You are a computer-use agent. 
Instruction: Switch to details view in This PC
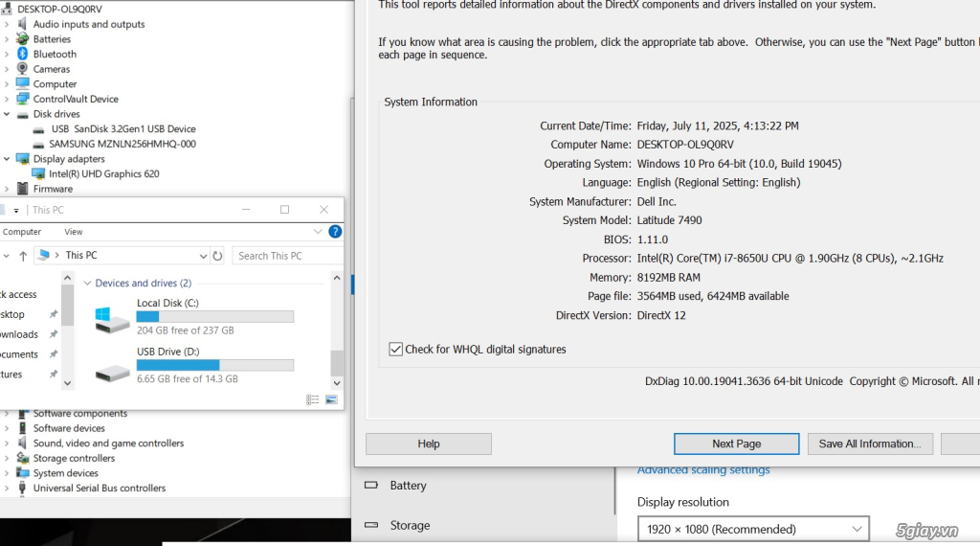[313, 399]
